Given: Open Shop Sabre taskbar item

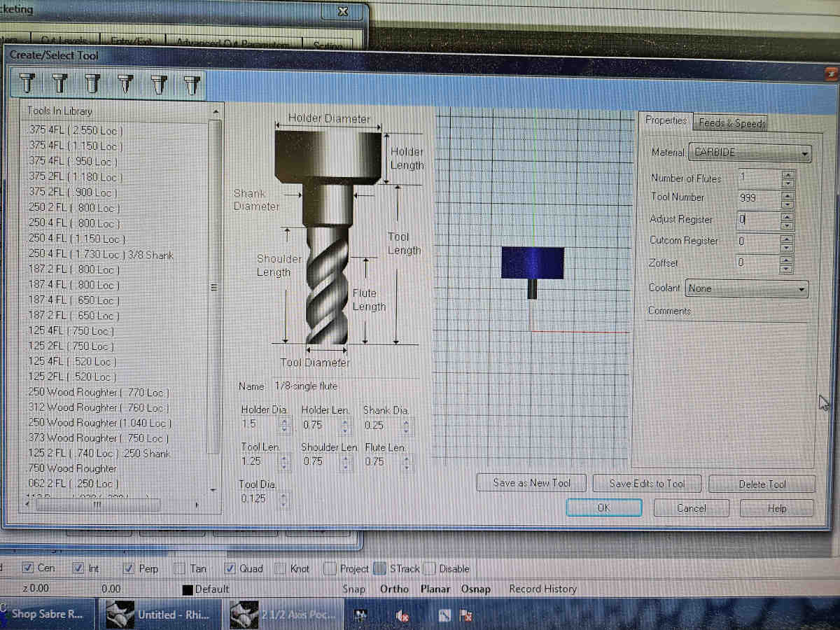Looking at the screenshot, I should 46,615.
